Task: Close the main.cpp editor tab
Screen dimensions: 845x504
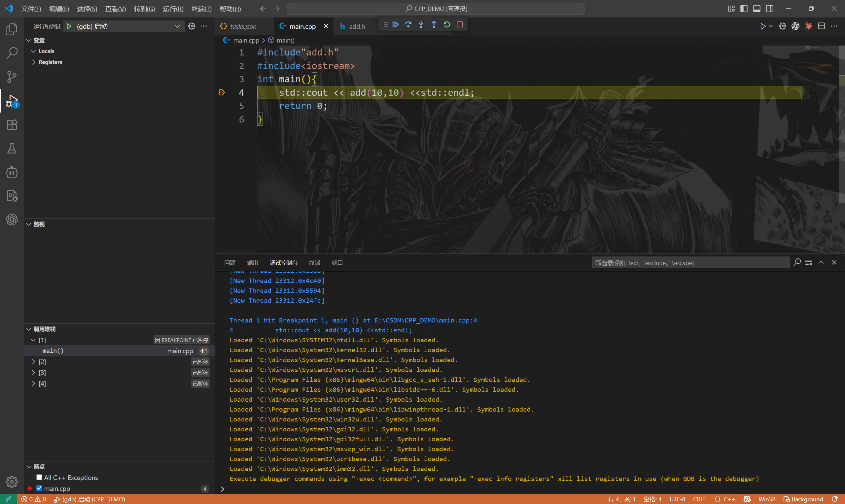Action: click(x=326, y=26)
